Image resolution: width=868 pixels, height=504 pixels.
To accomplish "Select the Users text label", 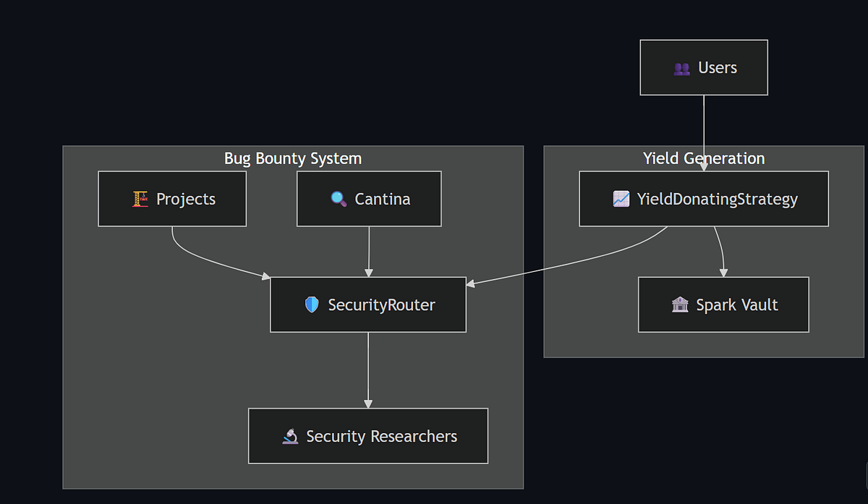I will (x=718, y=68).
